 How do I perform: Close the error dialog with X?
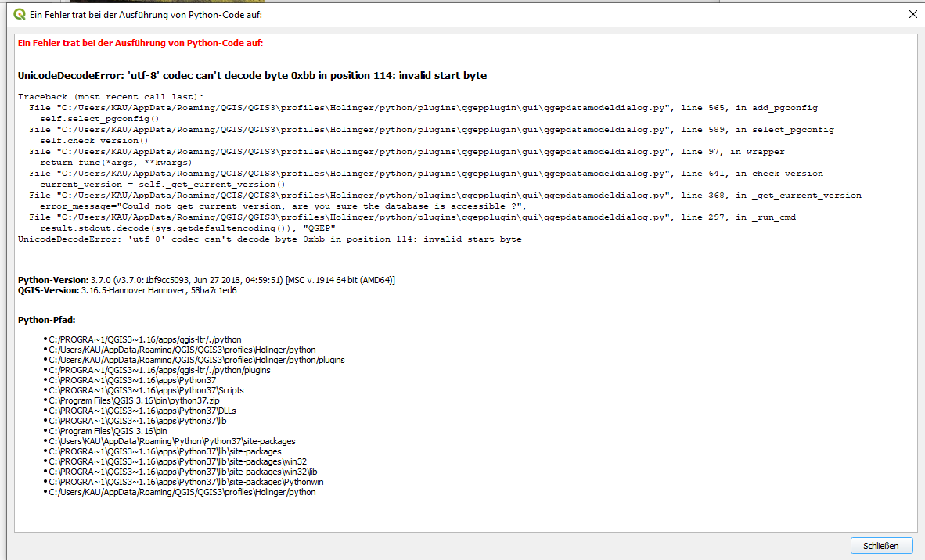point(912,14)
